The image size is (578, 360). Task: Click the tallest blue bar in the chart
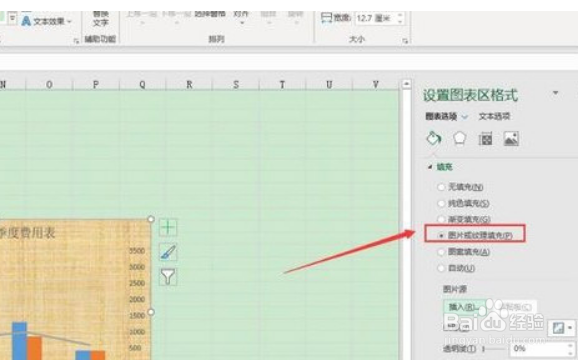pos(20,341)
